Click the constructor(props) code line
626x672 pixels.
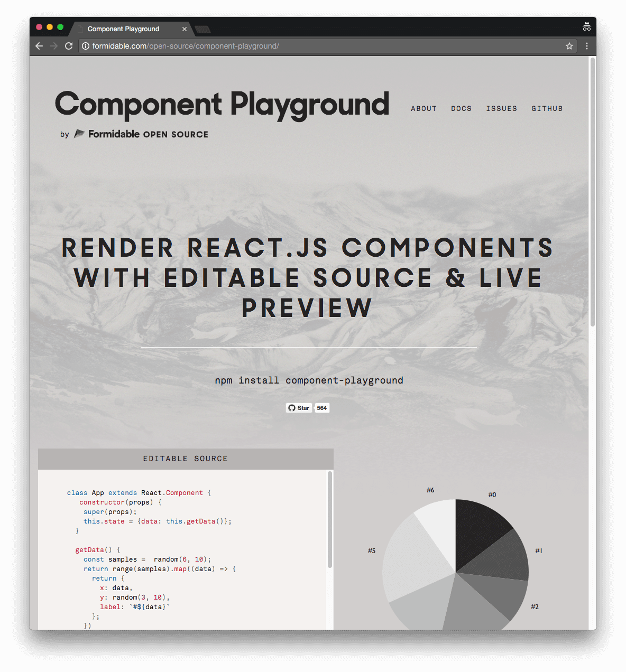tap(121, 502)
